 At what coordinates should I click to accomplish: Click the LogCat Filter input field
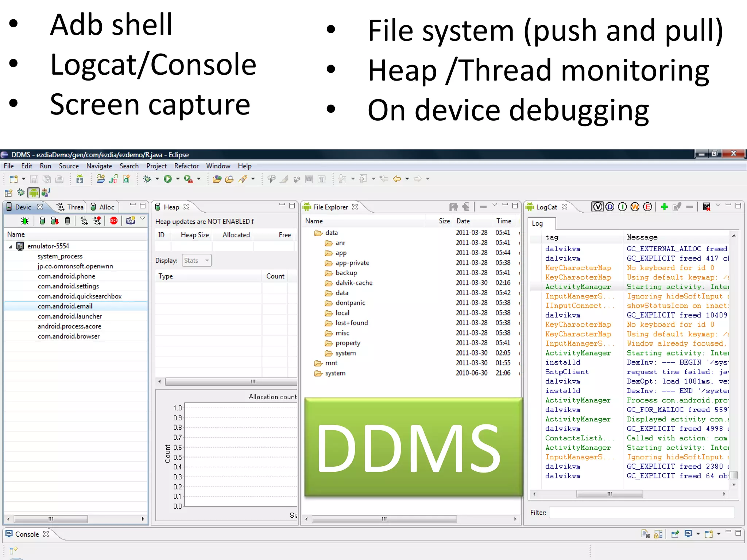[642, 513]
